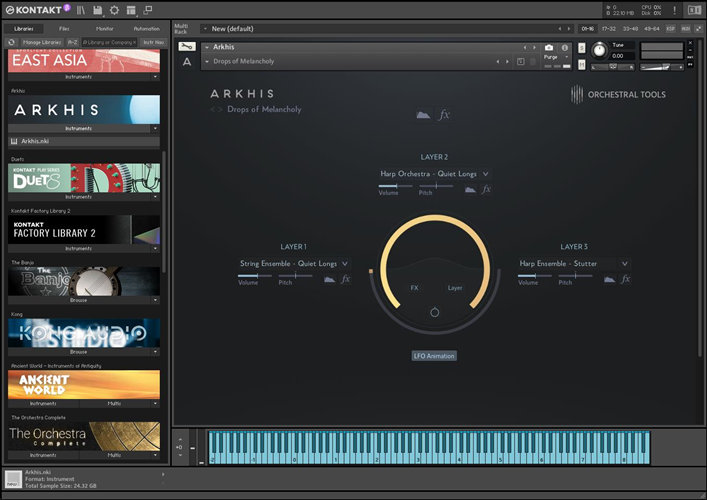Click the save disk icon in top toolbar
The image size is (707, 500).
(x=97, y=10)
